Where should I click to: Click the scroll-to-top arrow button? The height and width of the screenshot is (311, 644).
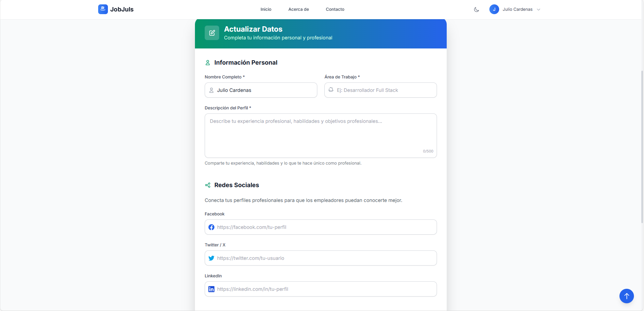pos(627,296)
